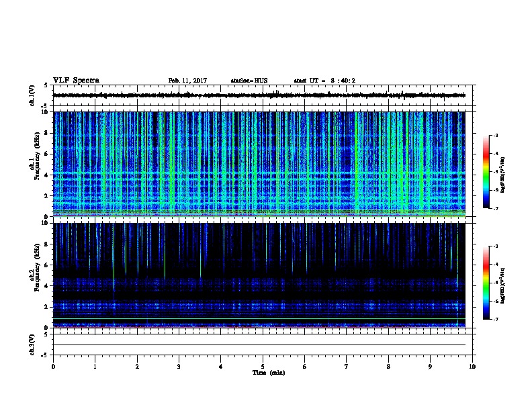Click the "VLF Spectra" plot title

(x=76, y=81)
